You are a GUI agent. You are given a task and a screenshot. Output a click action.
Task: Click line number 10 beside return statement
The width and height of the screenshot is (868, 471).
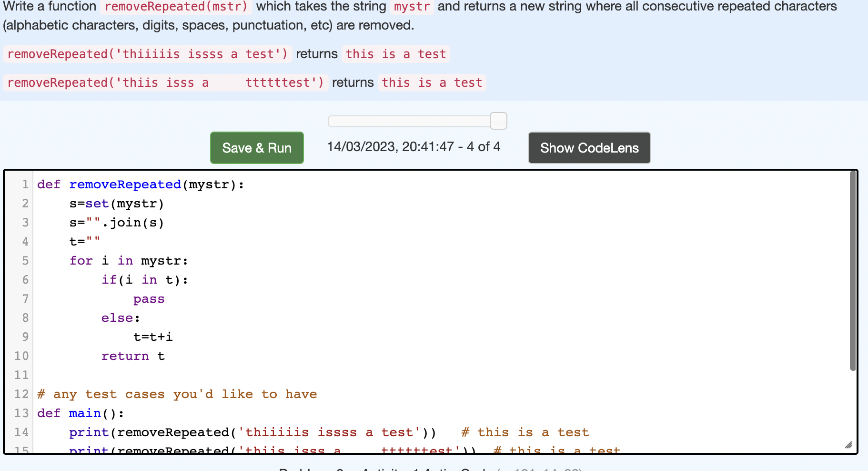[x=21, y=356]
